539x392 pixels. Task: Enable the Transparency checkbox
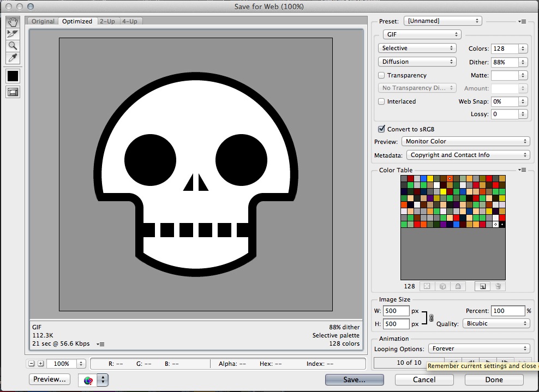click(382, 75)
